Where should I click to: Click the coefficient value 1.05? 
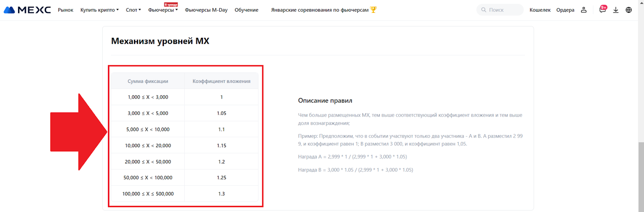point(221,113)
